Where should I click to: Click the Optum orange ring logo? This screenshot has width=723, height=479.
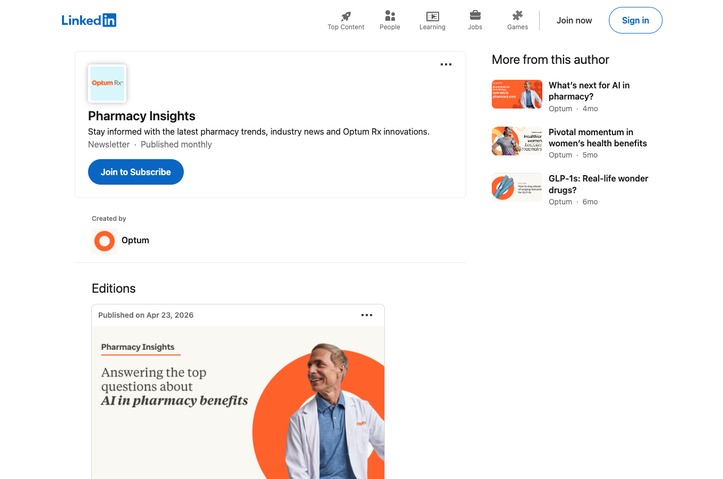[104, 241]
